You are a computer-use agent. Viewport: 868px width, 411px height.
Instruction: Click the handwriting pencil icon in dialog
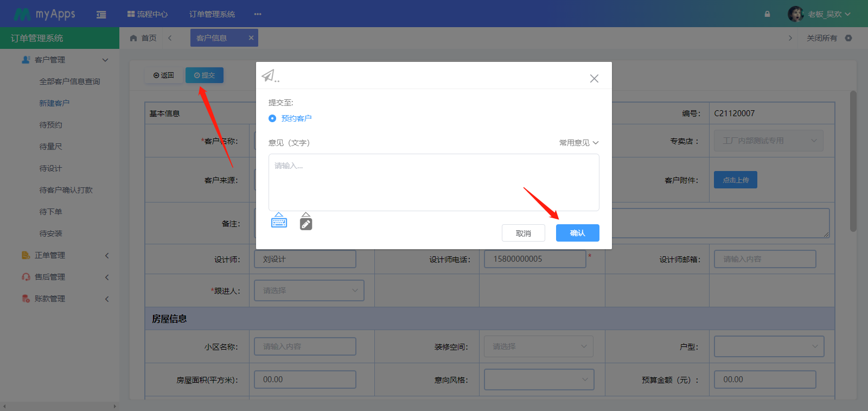306,223
